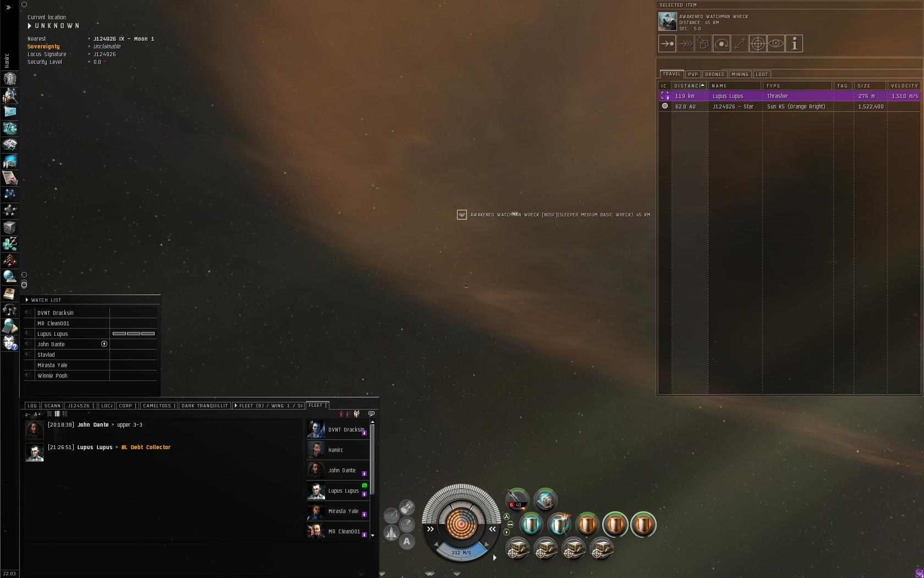The width and height of the screenshot is (924, 578).
Task: Open the character sheet icon in the sidebar
Action: (x=10, y=79)
